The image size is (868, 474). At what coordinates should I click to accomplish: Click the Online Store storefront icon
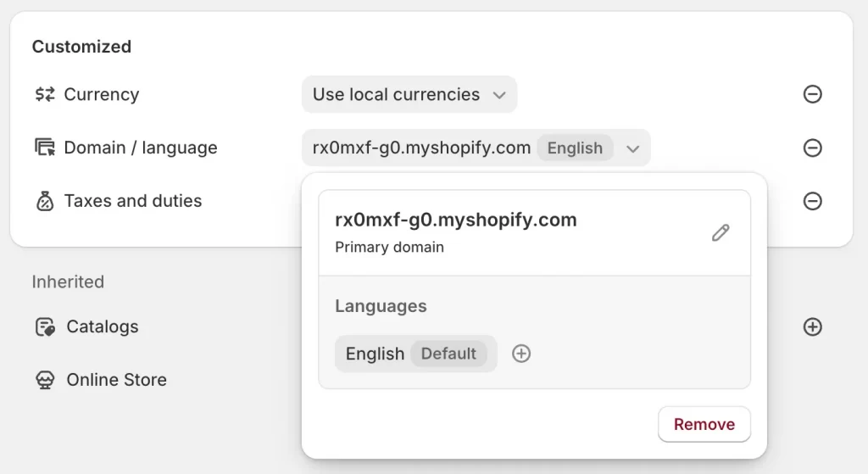tap(45, 380)
